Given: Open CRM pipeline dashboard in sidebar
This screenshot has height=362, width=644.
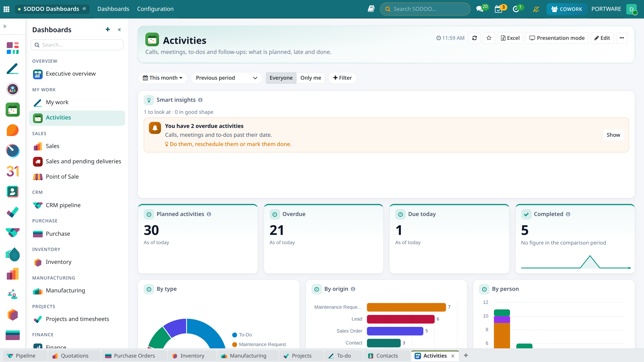Looking at the screenshot, I should tap(77, 205).
